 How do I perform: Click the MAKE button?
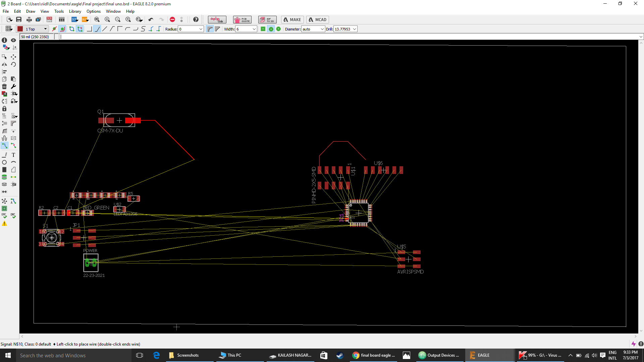point(292,19)
